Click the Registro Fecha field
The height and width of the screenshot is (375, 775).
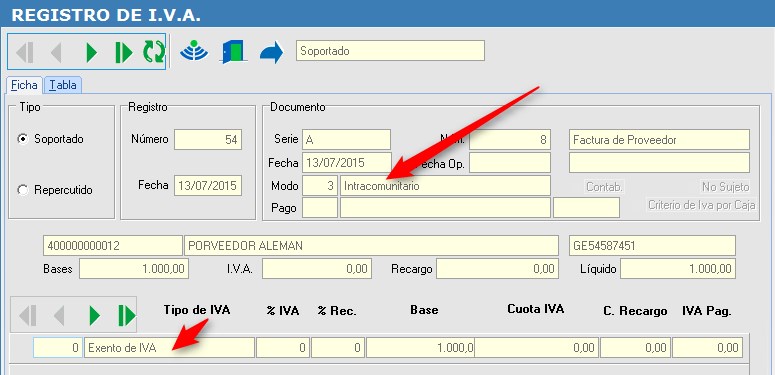[208, 185]
